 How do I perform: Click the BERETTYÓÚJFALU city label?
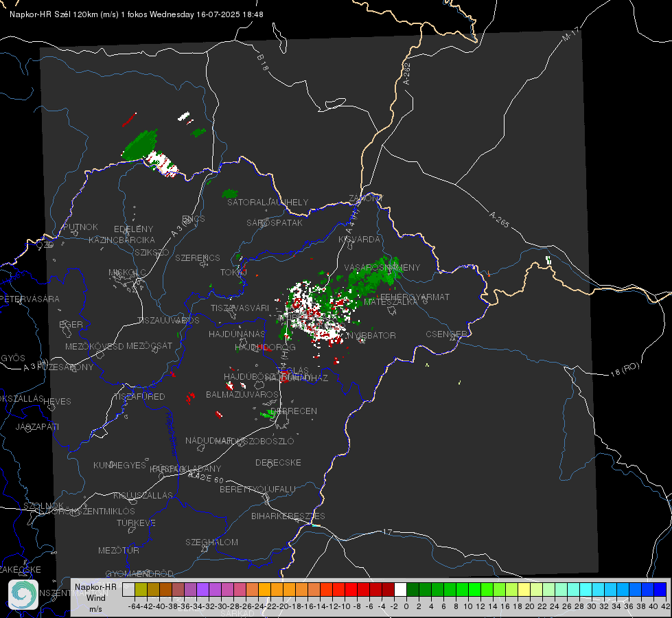pyautogui.click(x=257, y=489)
